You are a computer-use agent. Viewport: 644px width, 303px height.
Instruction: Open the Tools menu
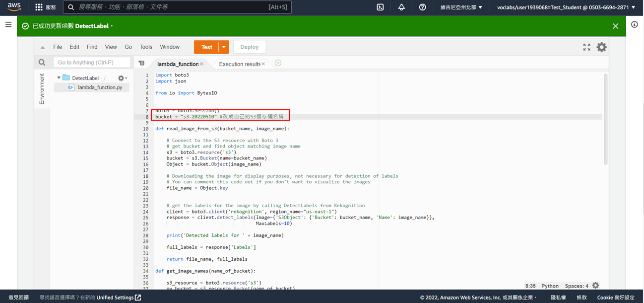tap(146, 47)
